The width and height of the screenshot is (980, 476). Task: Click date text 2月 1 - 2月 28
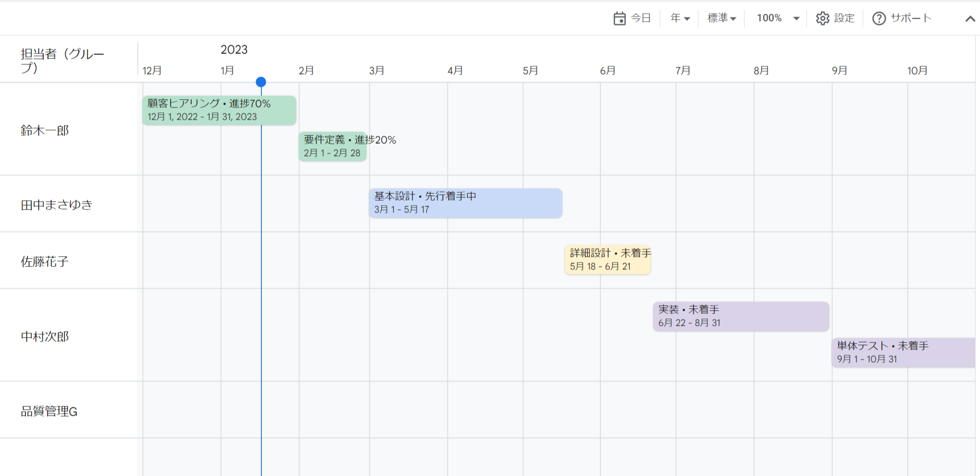332,153
